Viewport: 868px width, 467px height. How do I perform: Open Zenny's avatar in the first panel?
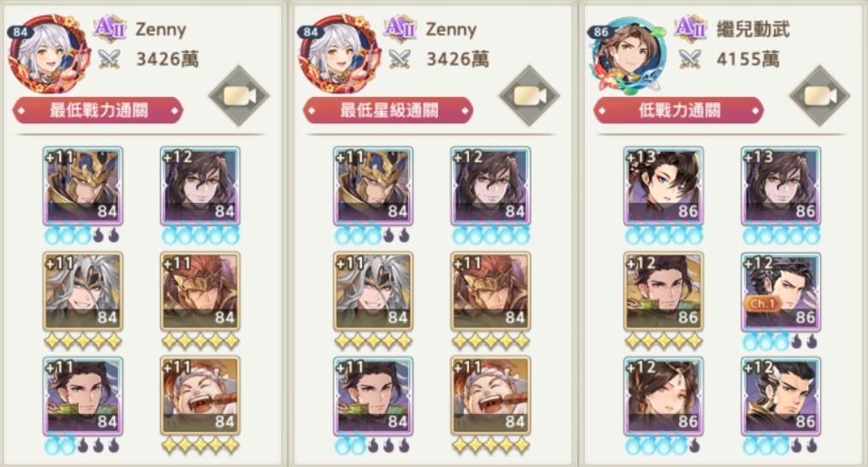(49, 54)
